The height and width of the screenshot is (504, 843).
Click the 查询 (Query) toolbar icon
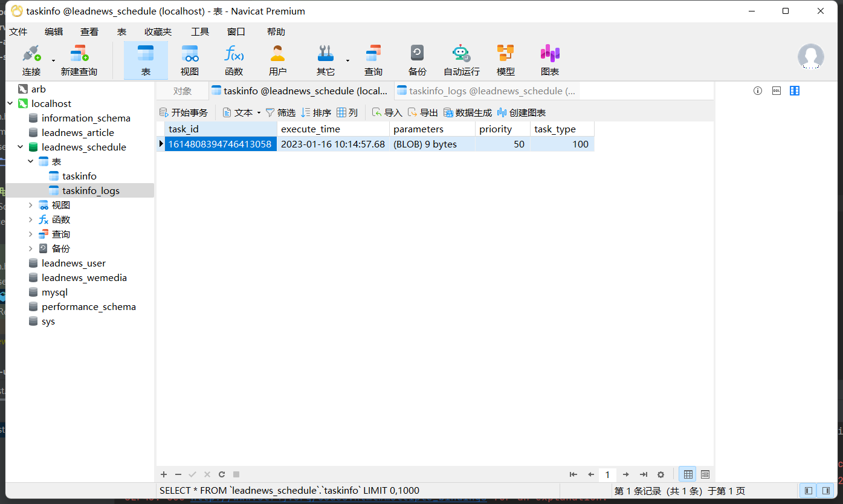click(x=373, y=60)
